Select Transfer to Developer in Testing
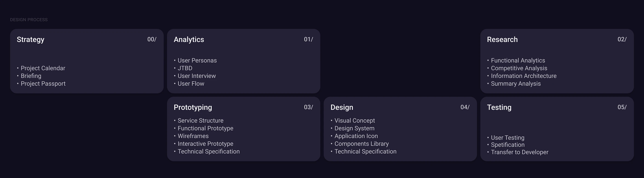This screenshot has width=644, height=178. (520, 152)
